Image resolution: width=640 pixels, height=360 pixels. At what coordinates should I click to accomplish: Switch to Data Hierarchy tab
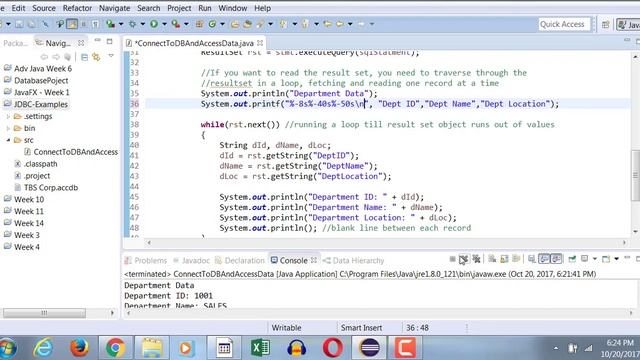[354, 260]
